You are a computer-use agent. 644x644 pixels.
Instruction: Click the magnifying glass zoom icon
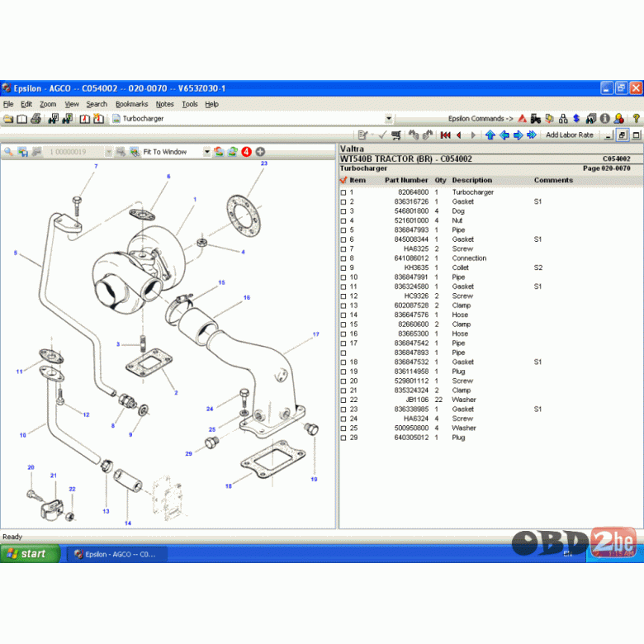[x=8, y=152]
